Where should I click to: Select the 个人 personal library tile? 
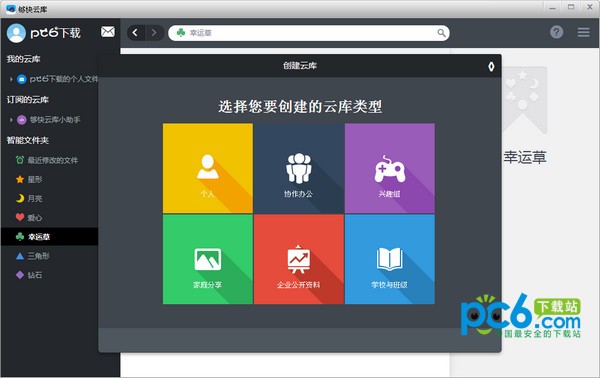point(208,168)
